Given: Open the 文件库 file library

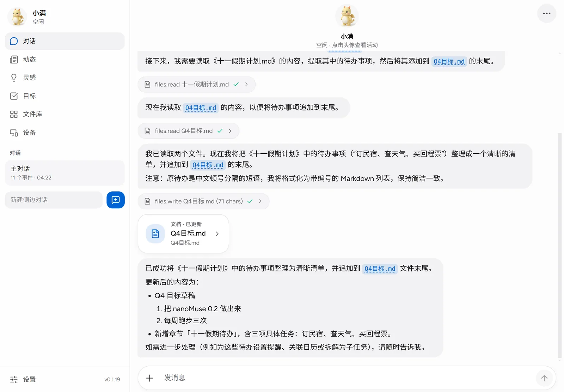Looking at the screenshot, I should point(65,114).
